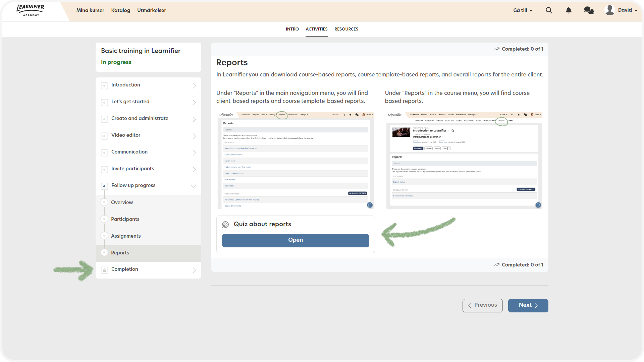Select Overview in the sidebar

pyautogui.click(x=122, y=202)
